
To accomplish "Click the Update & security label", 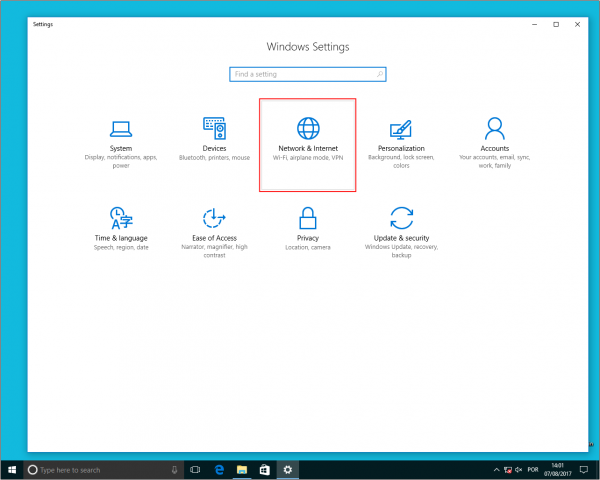I will (401, 238).
